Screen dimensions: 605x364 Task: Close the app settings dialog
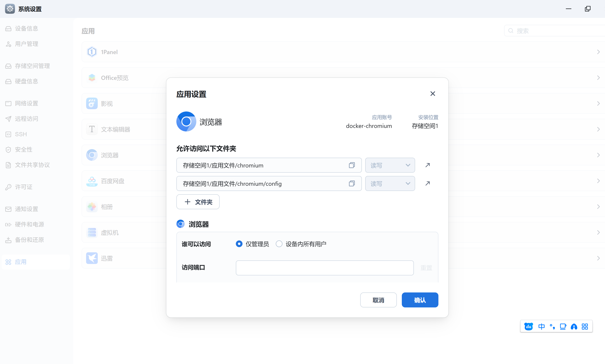pos(433,94)
